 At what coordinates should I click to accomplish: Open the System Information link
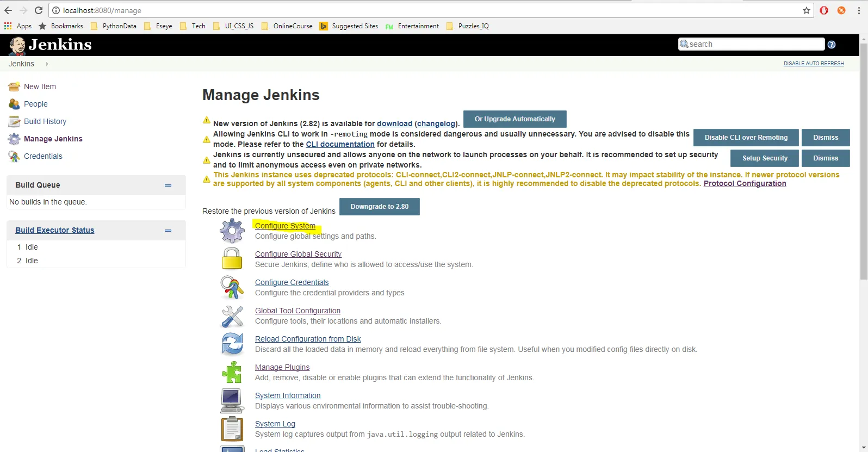point(288,395)
